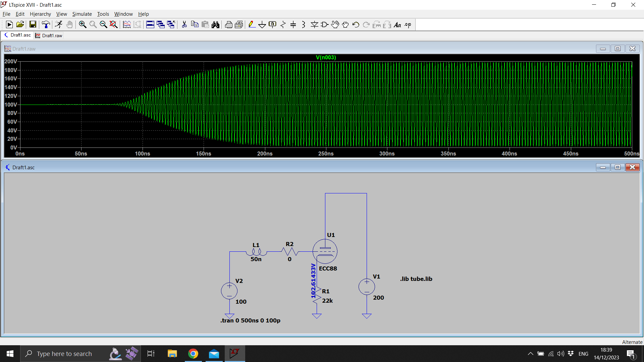The height and width of the screenshot is (362, 644).
Task: Tile windows horizontally icon
Action: click(150, 24)
